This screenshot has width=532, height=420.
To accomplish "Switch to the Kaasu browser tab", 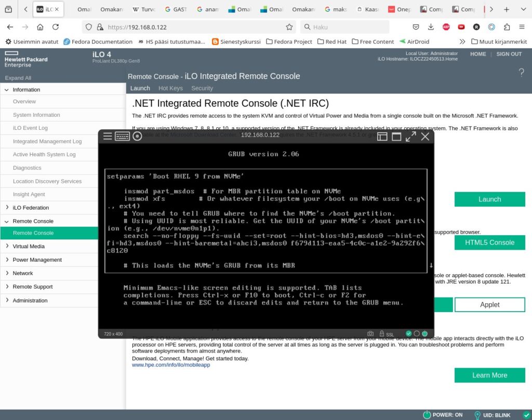I will [368, 9].
